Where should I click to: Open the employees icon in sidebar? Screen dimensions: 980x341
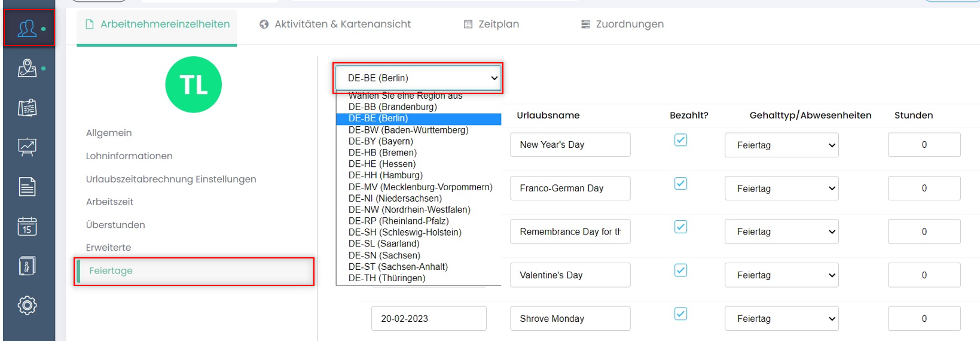tap(28, 28)
